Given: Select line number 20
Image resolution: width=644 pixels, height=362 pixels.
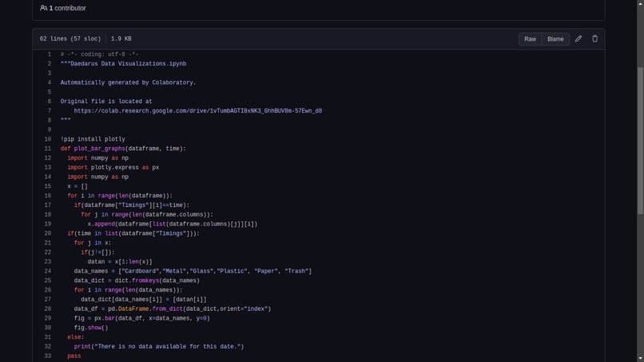Looking at the screenshot, I should (48, 234).
